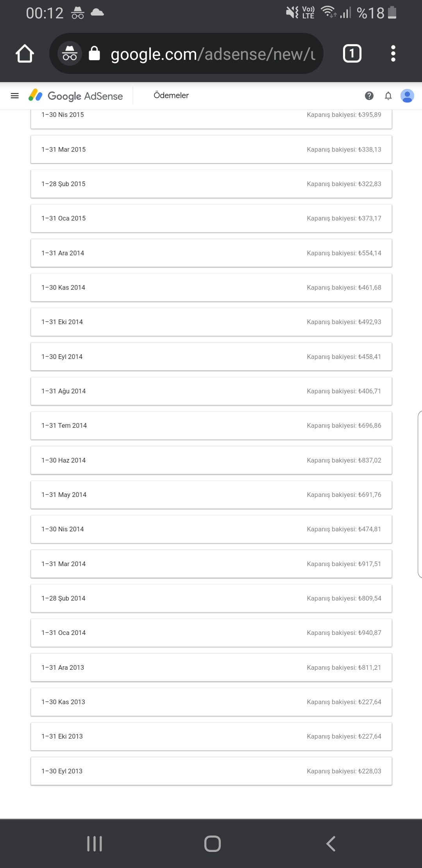Select the Ödemeler page title
Screen dimensions: 422x868
tap(171, 95)
